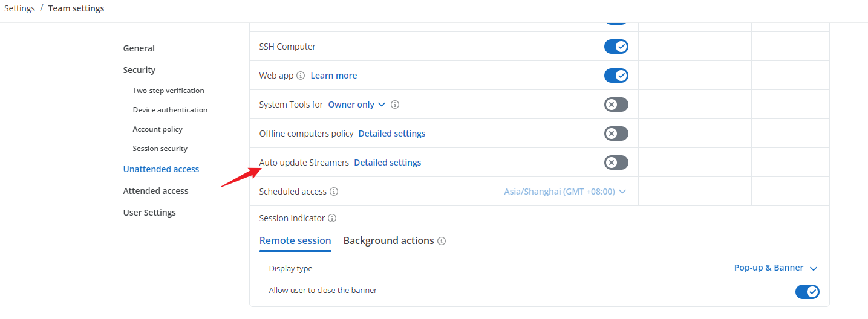This screenshot has height=319, width=868.
Task: Open Detailed settings for Offline computers policy
Action: click(392, 134)
